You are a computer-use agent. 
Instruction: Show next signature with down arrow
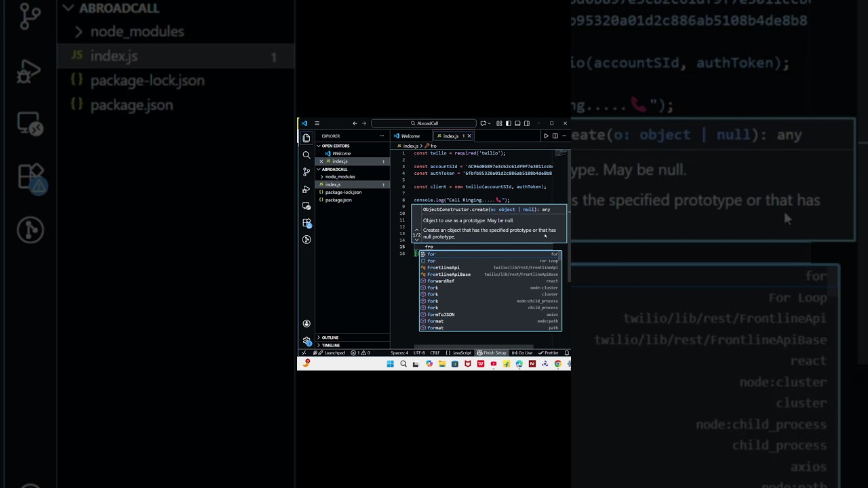(417, 239)
